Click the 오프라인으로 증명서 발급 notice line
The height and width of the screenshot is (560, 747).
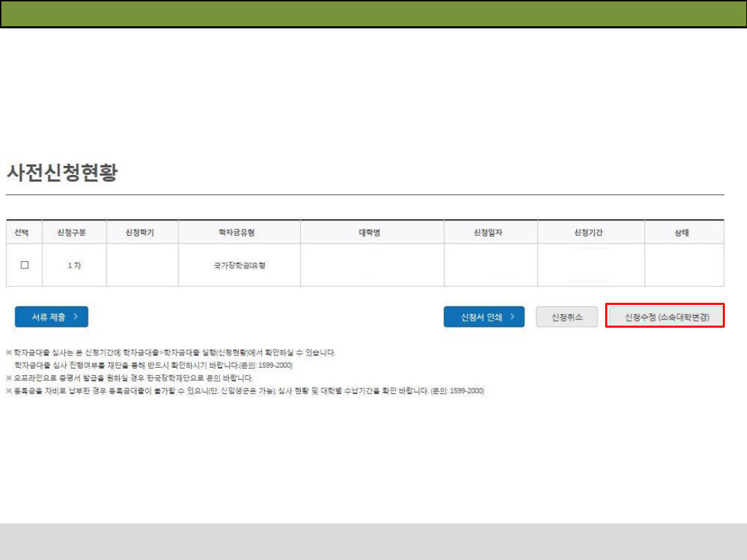[x=131, y=378]
